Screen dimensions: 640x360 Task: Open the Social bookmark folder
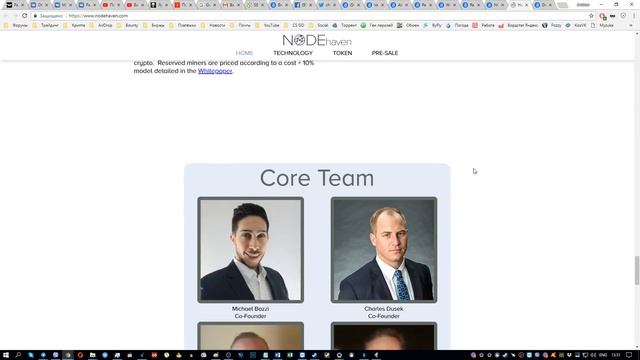point(319,25)
